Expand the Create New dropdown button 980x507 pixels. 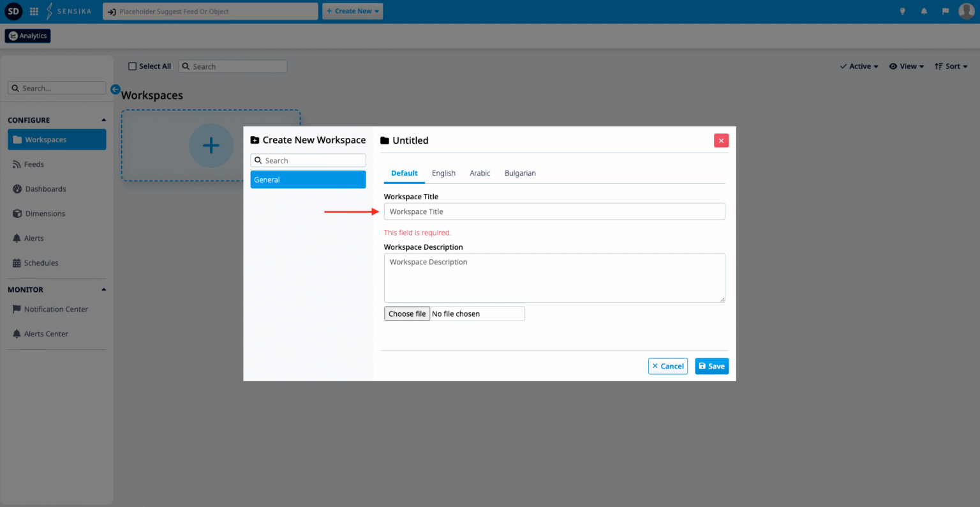click(352, 11)
